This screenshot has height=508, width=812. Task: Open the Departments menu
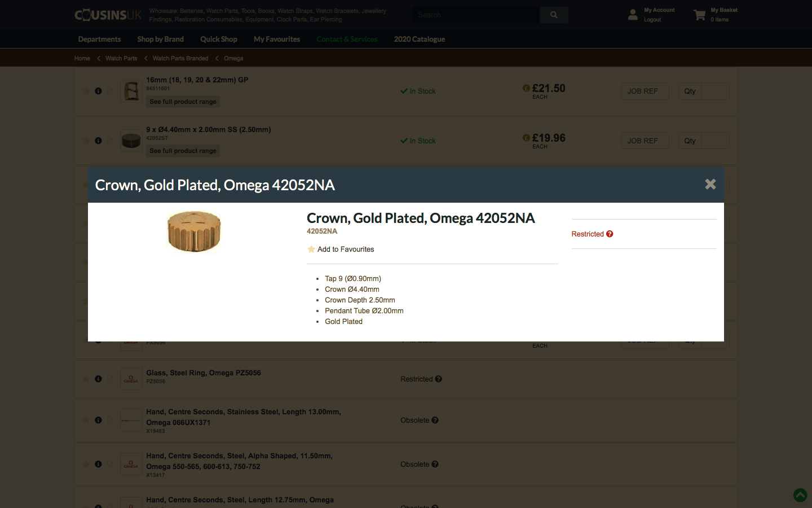pyautogui.click(x=99, y=39)
